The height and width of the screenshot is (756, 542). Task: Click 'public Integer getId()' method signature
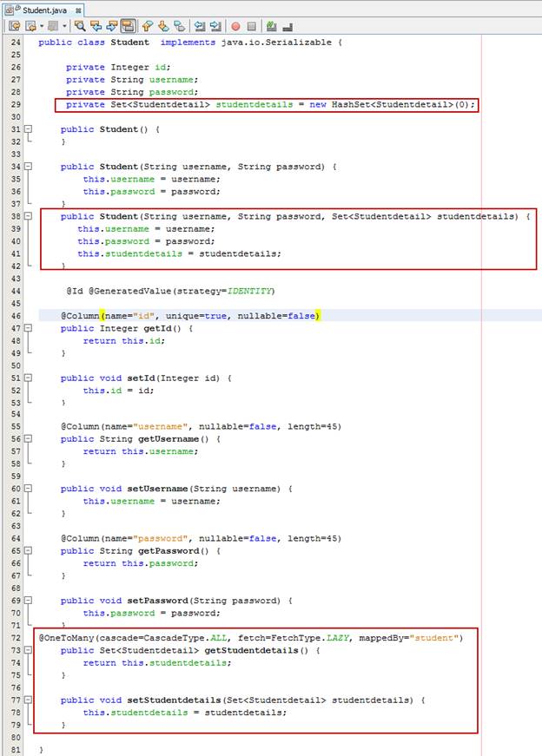(x=121, y=328)
